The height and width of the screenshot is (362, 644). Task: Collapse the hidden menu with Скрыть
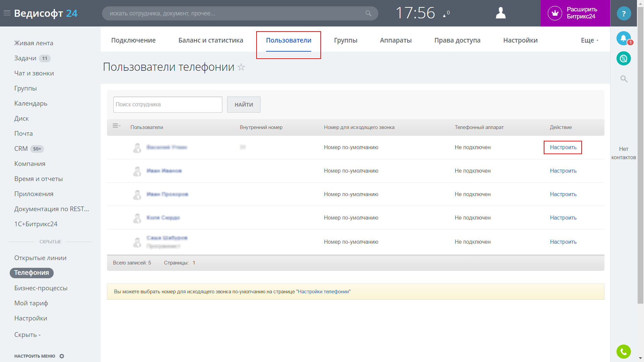27,335
